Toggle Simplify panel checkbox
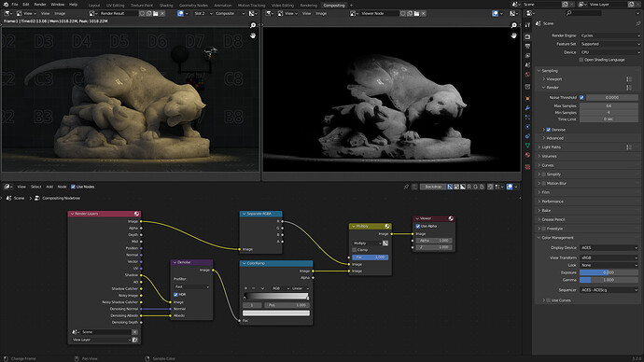644x362 pixels. click(x=544, y=174)
